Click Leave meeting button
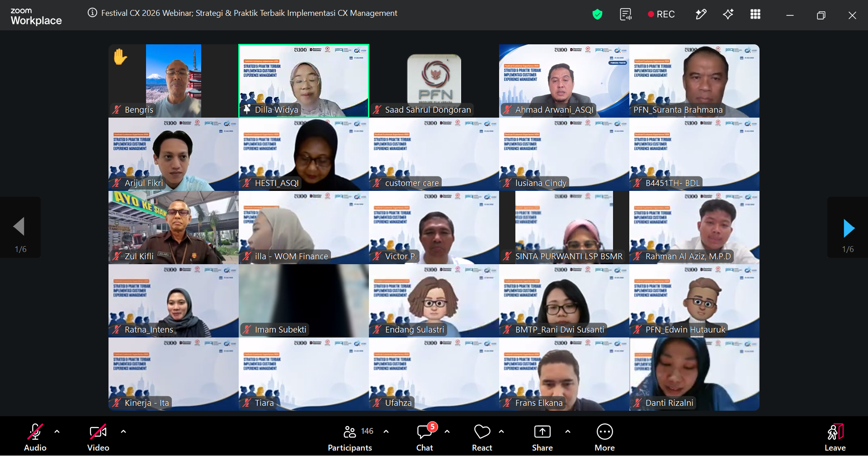 pos(835,437)
